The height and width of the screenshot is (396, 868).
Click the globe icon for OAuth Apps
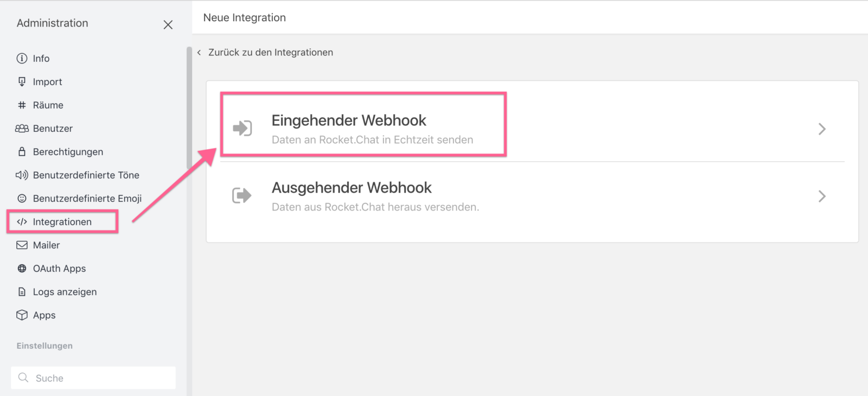tap(22, 268)
